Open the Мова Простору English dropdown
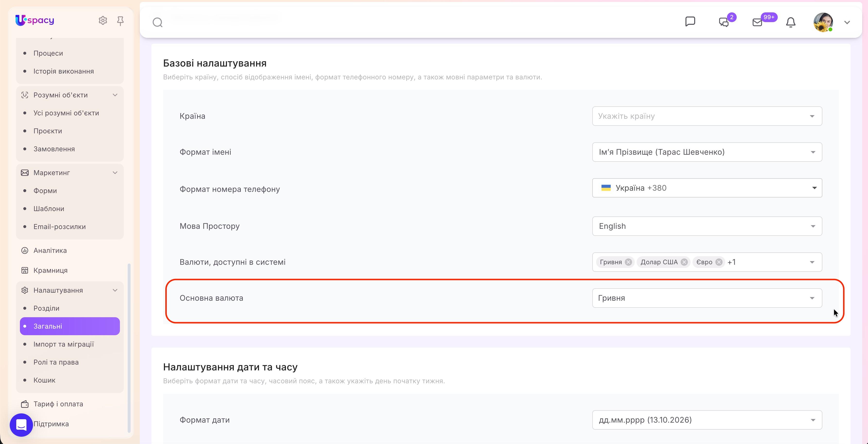 pyautogui.click(x=707, y=226)
